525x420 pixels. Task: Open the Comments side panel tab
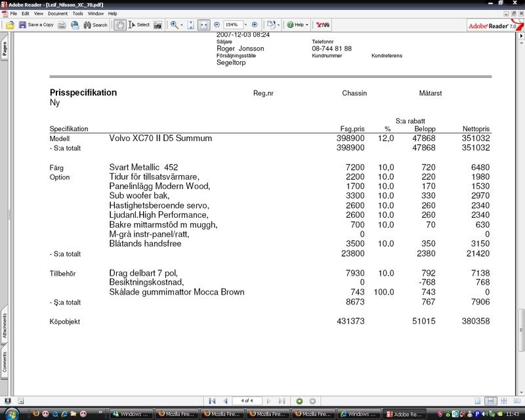[x=5, y=362]
